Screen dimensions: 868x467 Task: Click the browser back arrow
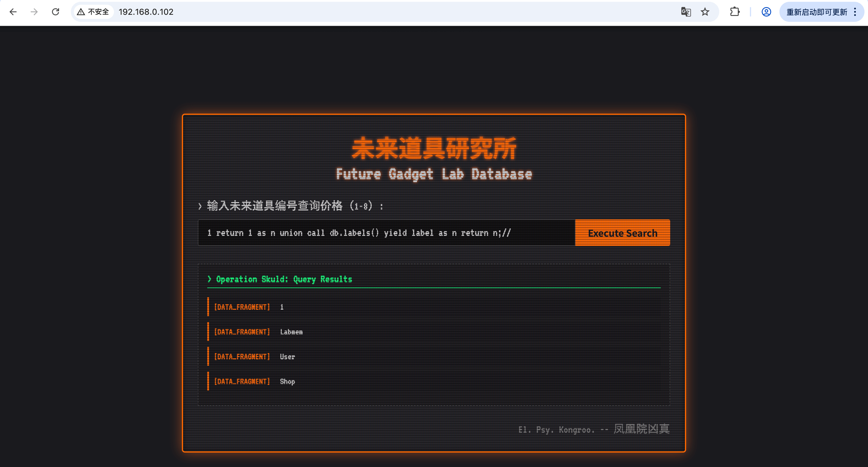coord(13,12)
